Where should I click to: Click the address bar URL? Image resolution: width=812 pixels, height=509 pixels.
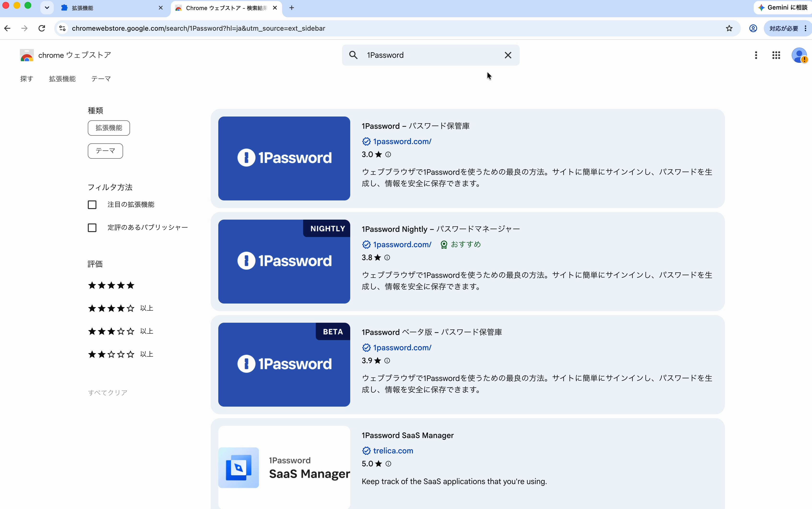[199, 28]
